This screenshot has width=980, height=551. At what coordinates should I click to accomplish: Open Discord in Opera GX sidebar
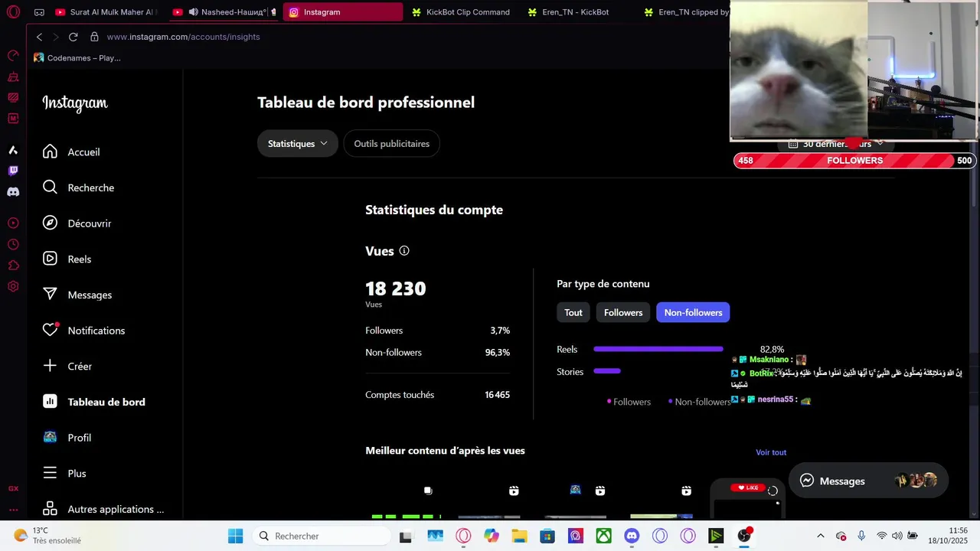pyautogui.click(x=13, y=192)
